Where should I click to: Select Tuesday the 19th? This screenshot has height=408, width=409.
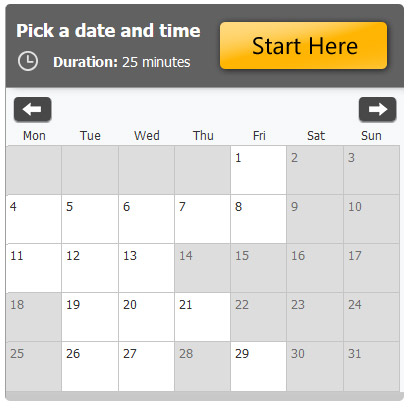[90, 317]
